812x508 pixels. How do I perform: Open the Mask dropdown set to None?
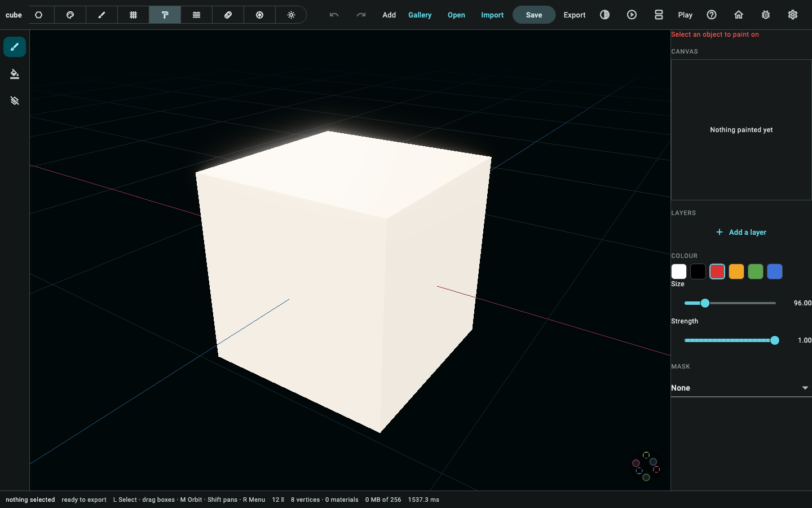coord(741,388)
